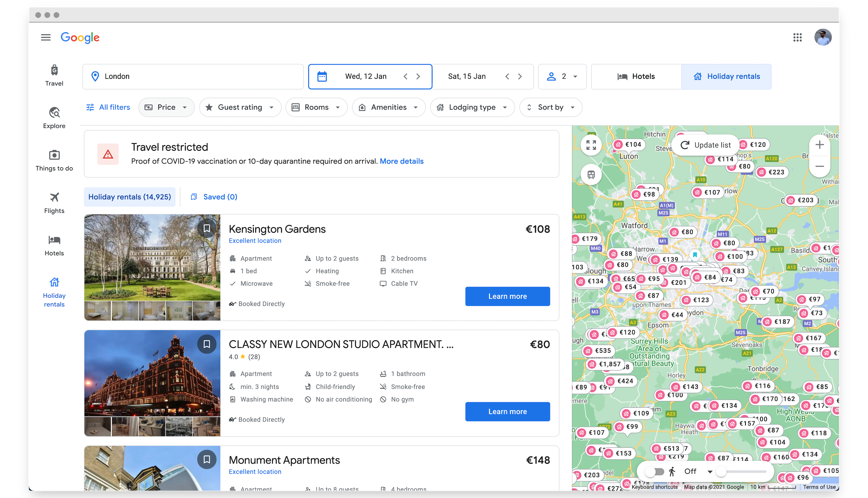Go to previous check-out date
Screen dimensions: 868x498
[507, 76]
